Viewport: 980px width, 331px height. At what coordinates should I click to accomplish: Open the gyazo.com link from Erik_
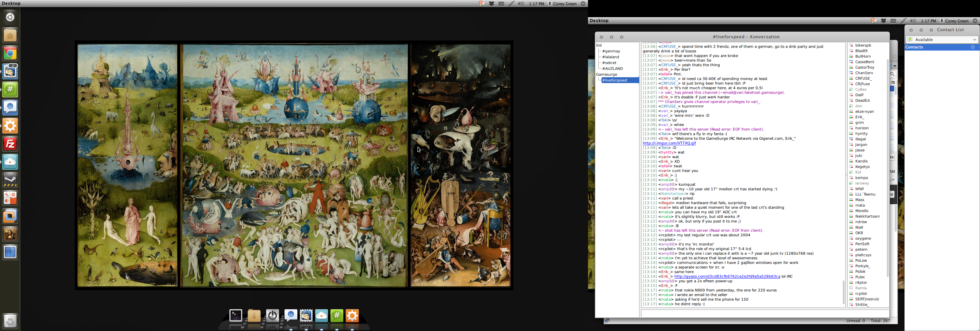(727, 276)
